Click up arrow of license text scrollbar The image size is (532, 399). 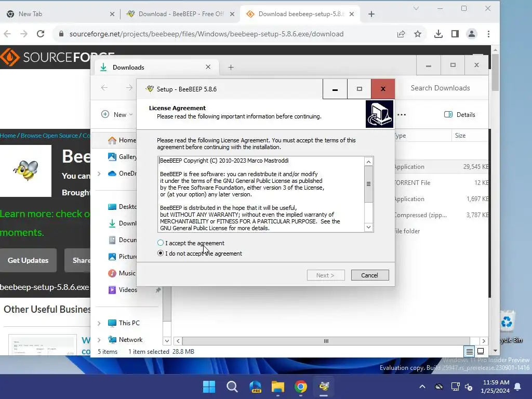368,162
